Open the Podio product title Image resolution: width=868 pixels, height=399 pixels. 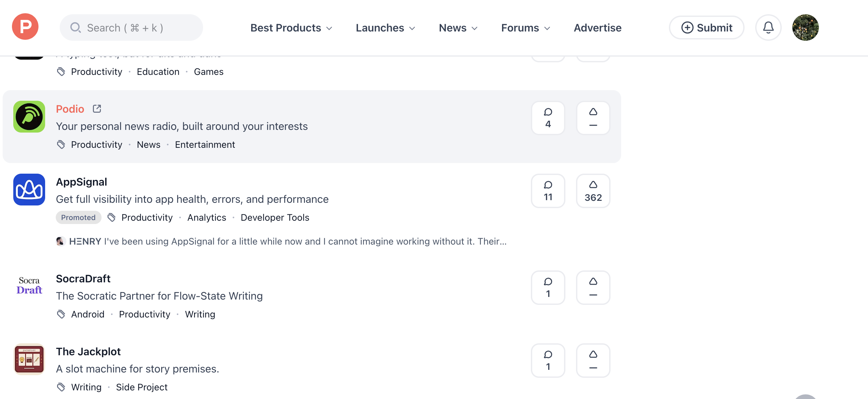[x=70, y=109]
